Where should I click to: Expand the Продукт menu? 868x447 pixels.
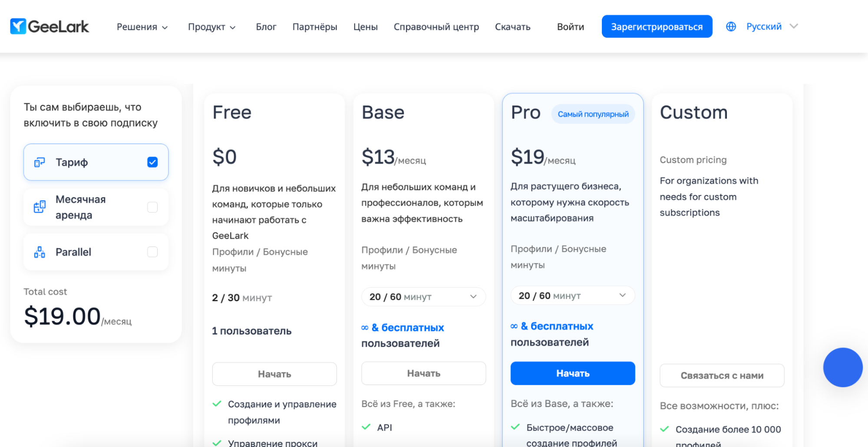point(212,27)
